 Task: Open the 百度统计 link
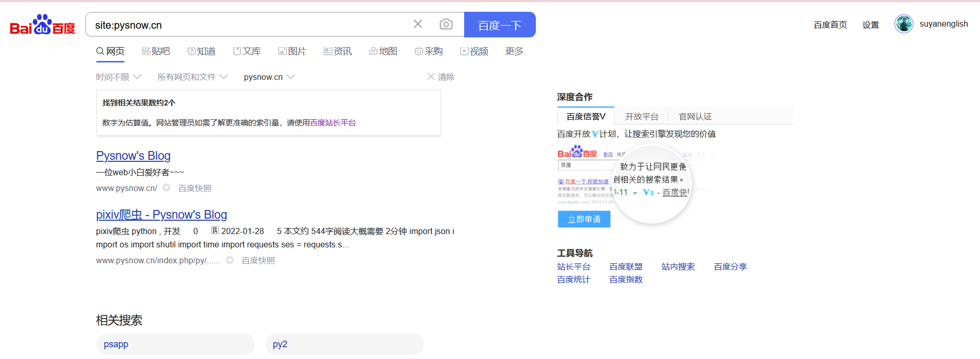point(574,280)
